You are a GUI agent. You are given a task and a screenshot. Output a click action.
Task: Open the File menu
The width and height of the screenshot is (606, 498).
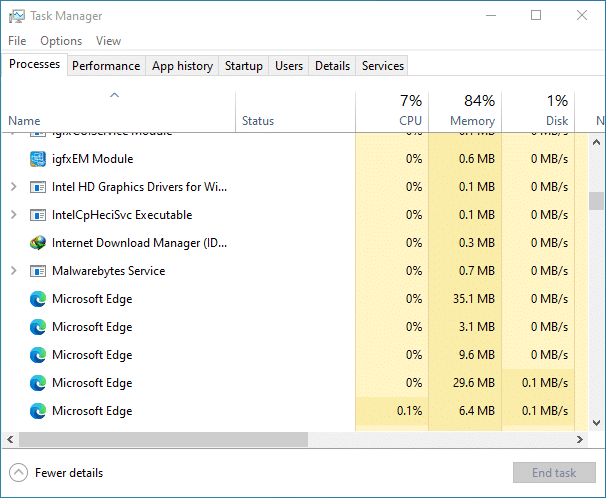tap(17, 41)
